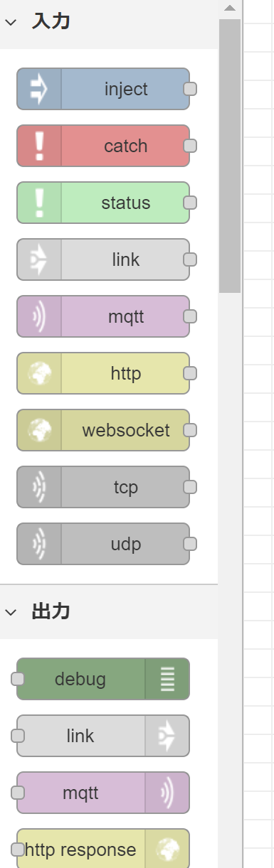Click the palette vertical scrollbar thumb

click(230, 156)
